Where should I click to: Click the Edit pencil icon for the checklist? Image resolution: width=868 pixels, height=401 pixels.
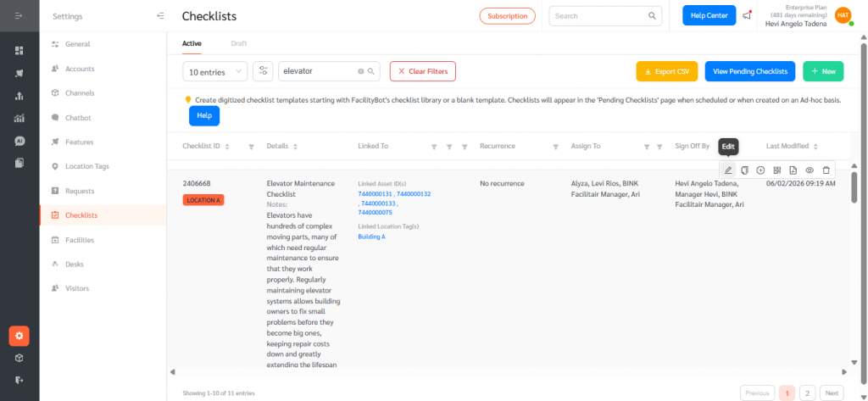pyautogui.click(x=728, y=170)
